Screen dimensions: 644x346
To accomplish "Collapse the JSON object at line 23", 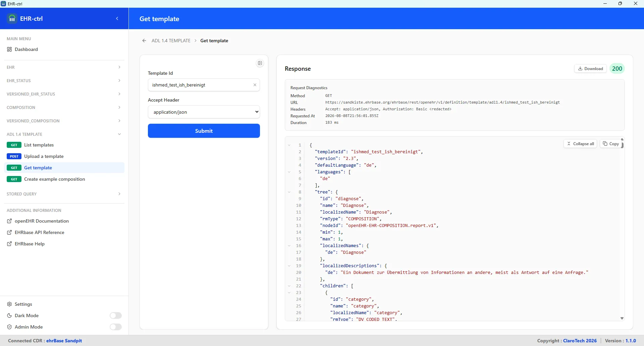I will point(289,293).
